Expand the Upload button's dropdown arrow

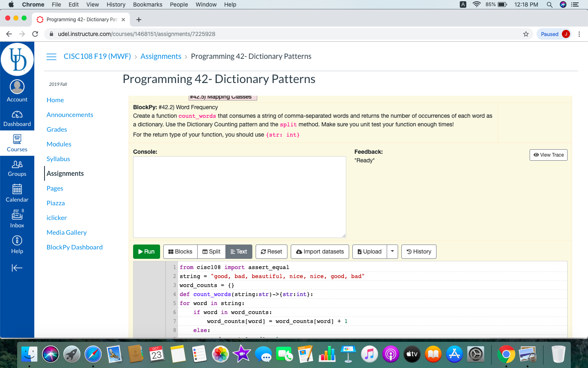pos(392,251)
